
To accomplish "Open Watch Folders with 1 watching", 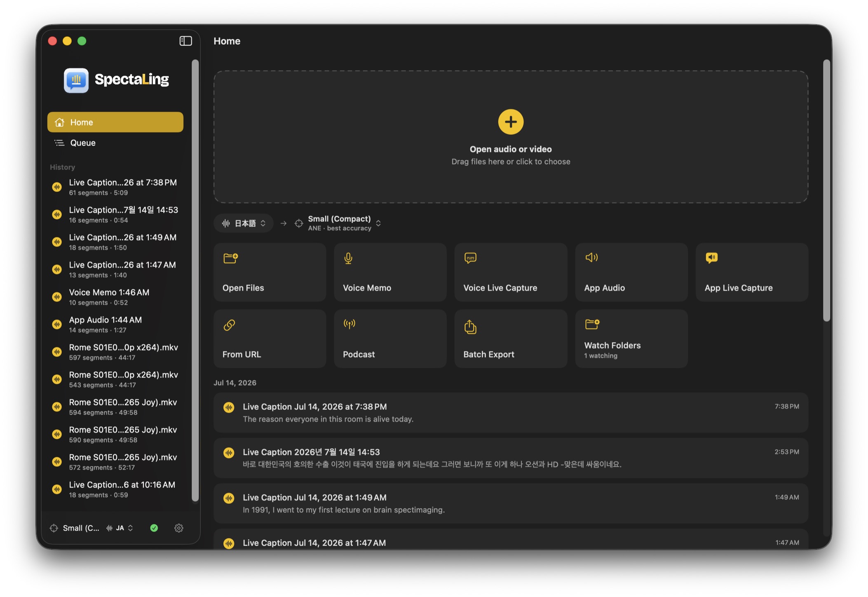I will [x=631, y=338].
